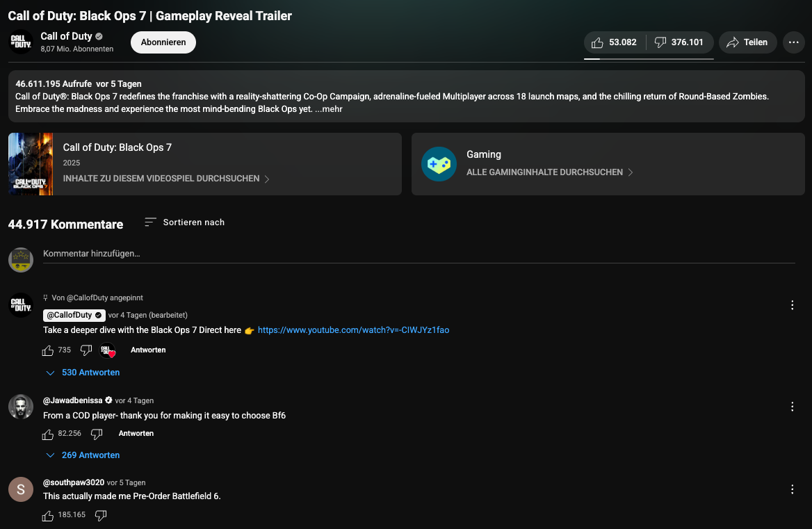812x529 pixels.
Task: Focus the Kommentar hinzufügen field
Action: (x=419, y=254)
